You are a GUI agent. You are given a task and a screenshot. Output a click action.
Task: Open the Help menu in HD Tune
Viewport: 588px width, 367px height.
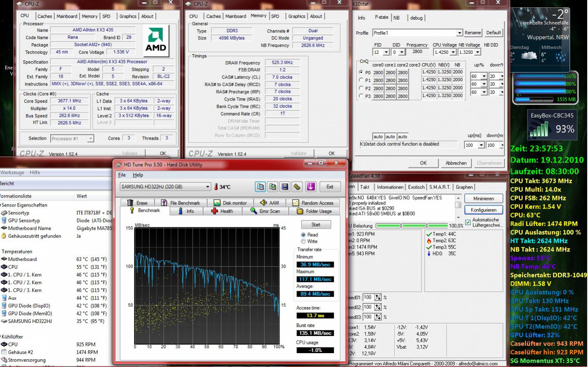(x=138, y=175)
